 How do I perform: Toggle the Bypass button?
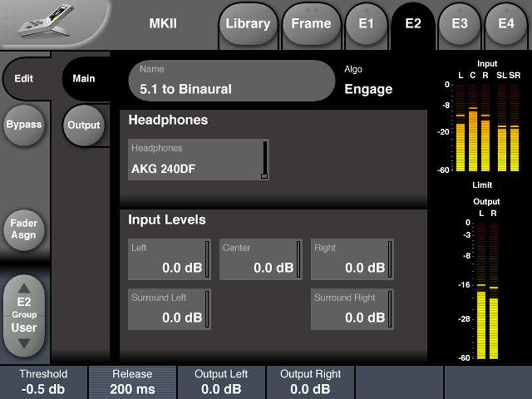click(24, 125)
